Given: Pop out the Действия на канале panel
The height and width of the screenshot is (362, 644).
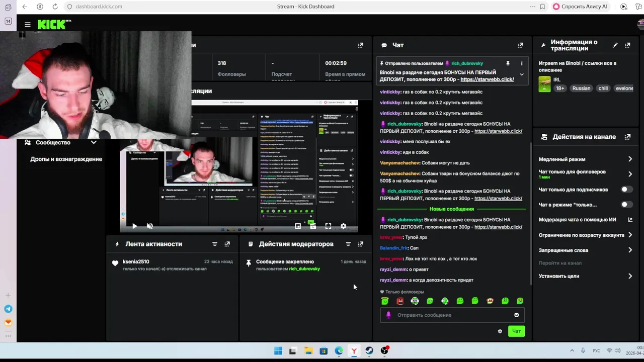Looking at the screenshot, I should [x=627, y=137].
